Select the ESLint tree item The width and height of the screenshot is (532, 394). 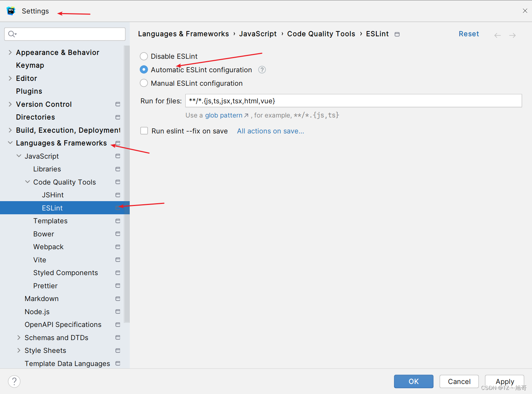pyautogui.click(x=65, y=208)
